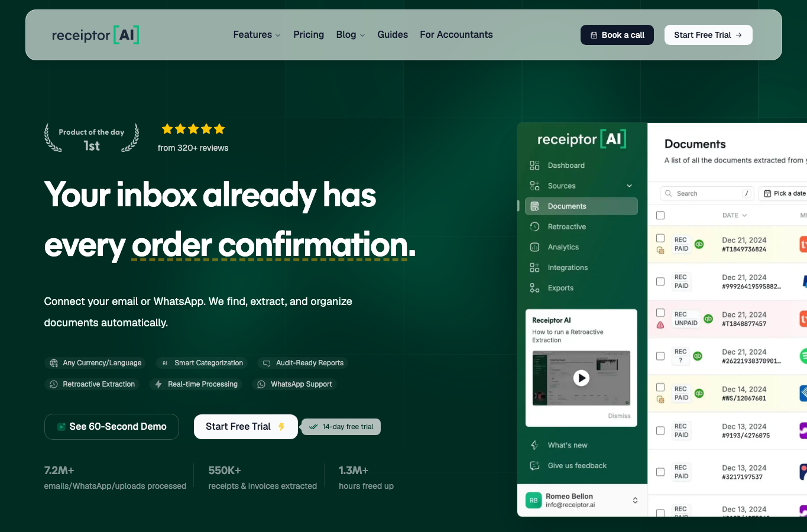Screen dimensions: 807x532
Task: Expand the Romeo Bellon account switcher
Action: (635, 500)
